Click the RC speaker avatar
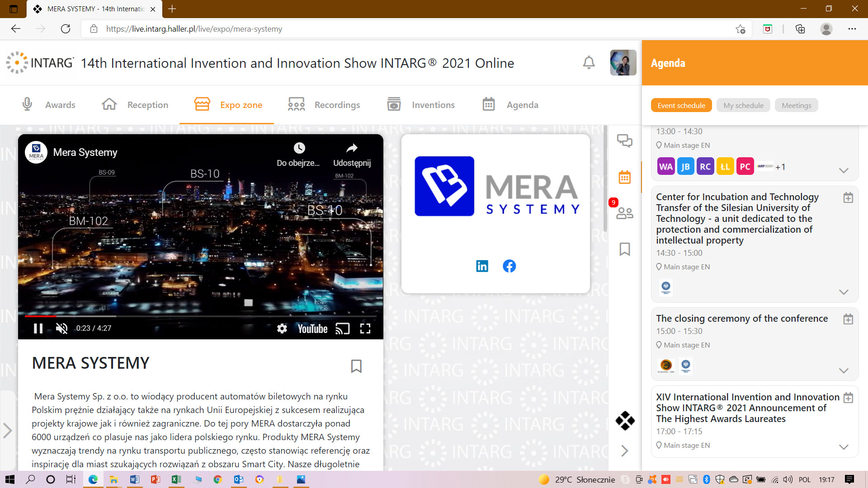 (x=705, y=166)
